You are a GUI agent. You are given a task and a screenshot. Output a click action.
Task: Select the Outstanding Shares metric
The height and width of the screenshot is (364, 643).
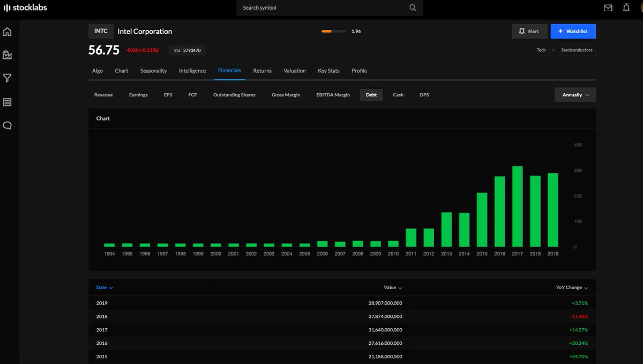coord(234,95)
